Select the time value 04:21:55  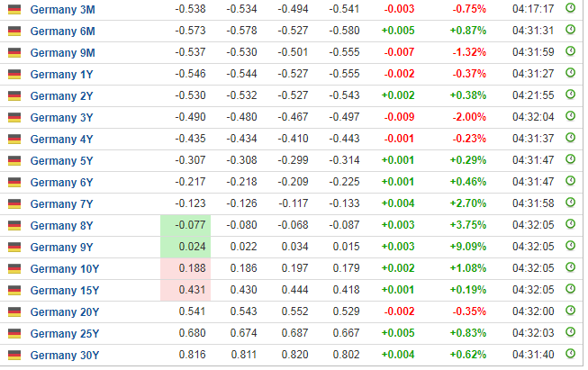click(533, 95)
